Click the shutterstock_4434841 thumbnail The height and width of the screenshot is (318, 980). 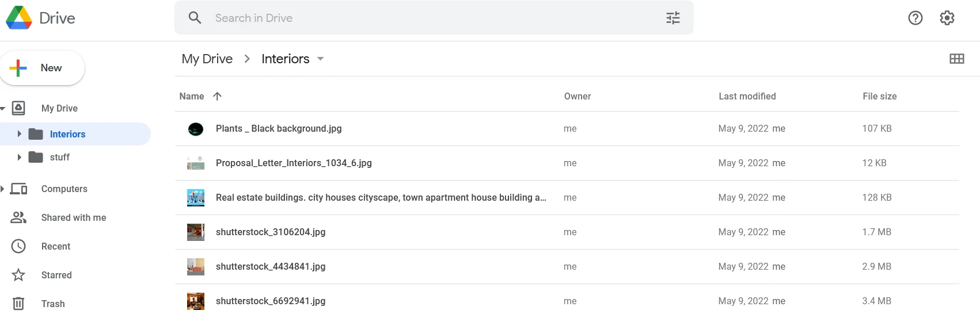(196, 267)
